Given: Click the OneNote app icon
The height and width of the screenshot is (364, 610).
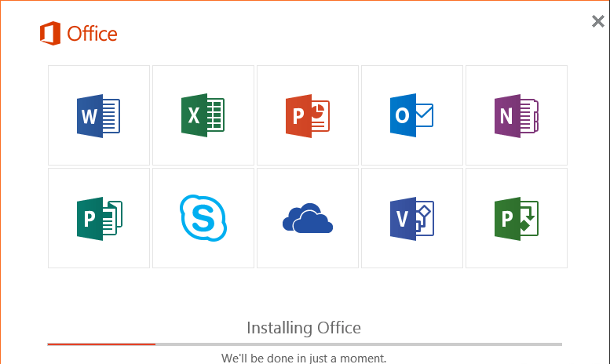Looking at the screenshot, I should click(x=517, y=115).
